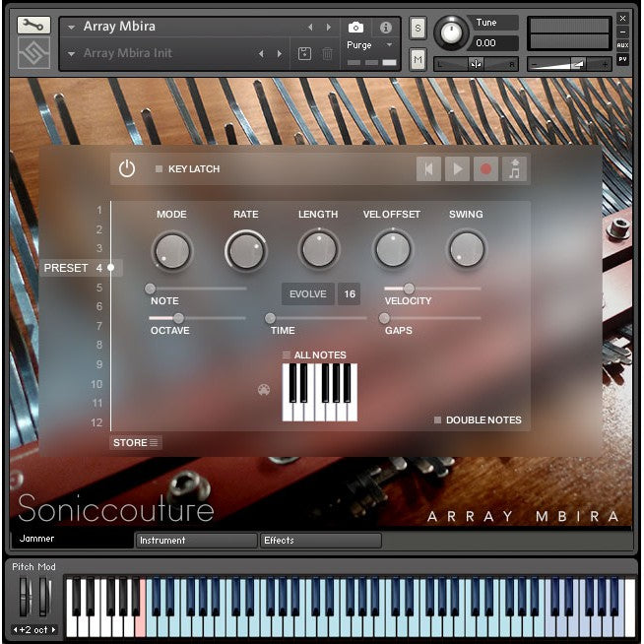This screenshot has height=644, width=644.
Task: Switch to the Jammer tab
Action: pyautogui.click(x=72, y=539)
